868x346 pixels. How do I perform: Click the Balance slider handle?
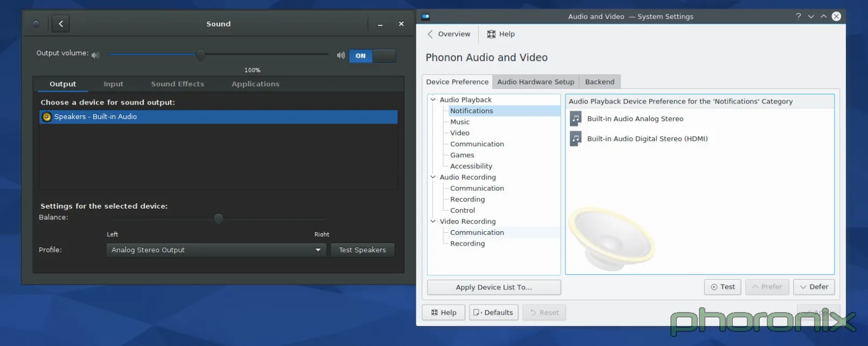click(x=218, y=219)
